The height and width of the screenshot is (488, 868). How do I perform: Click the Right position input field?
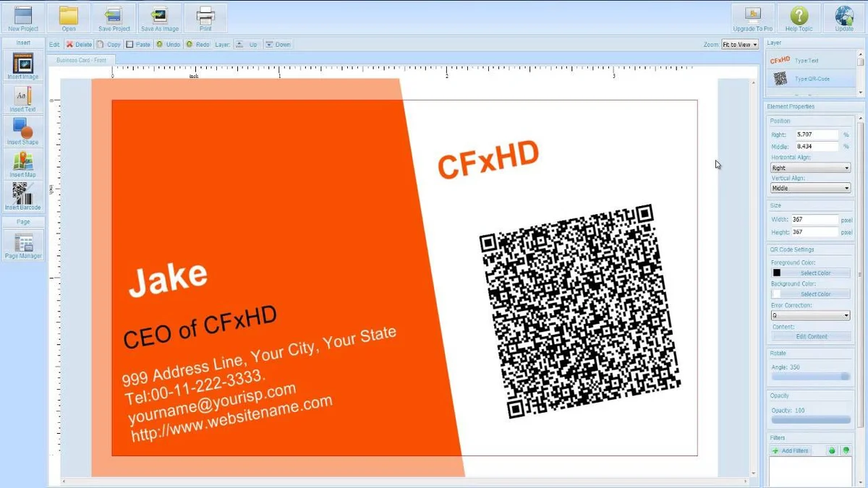816,134
